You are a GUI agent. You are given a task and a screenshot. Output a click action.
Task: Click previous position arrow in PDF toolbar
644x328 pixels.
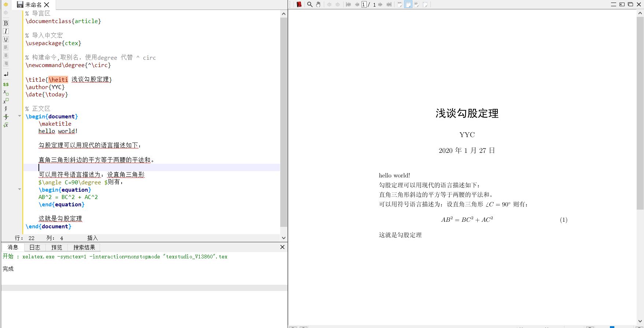(x=329, y=4)
